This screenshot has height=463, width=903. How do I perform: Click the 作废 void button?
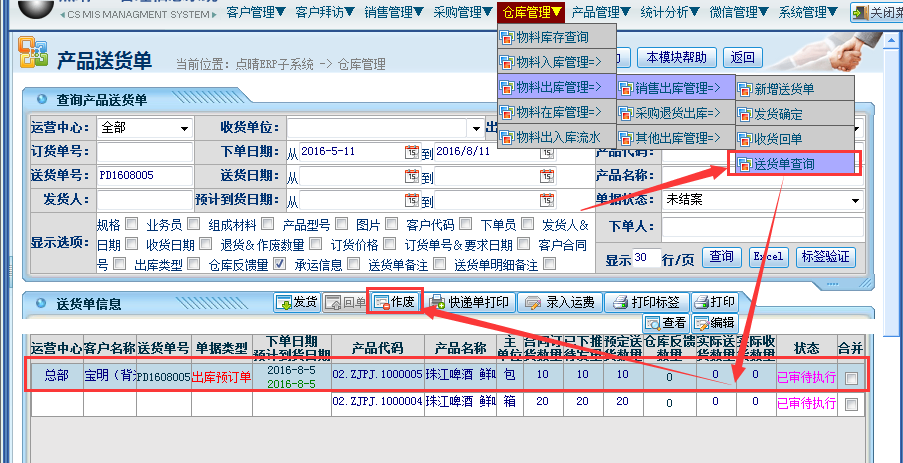pyautogui.click(x=395, y=301)
